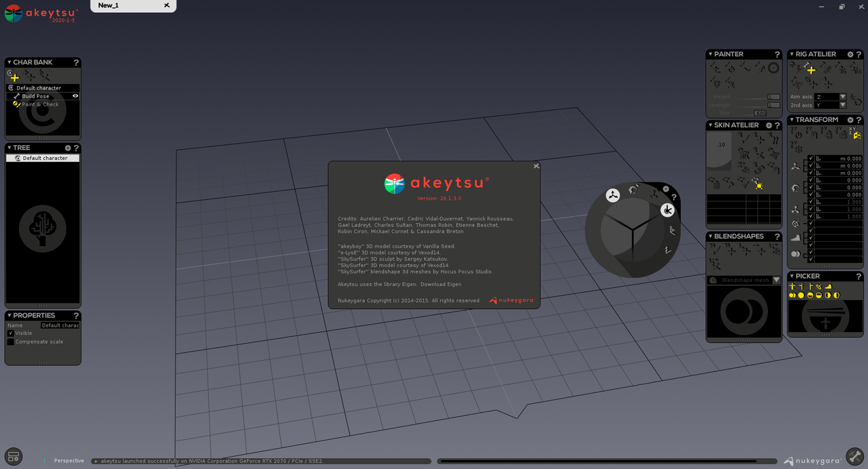
Task: Click the yellow highlighted icon in Skin Atelier
Action: [x=759, y=185]
